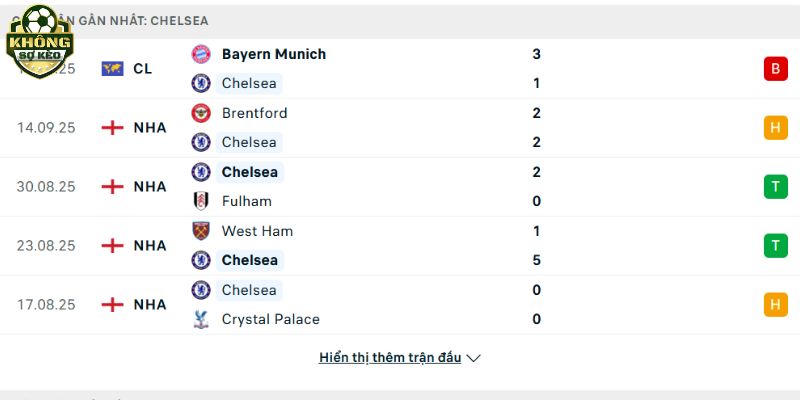Open Bayern Munich team name link
Viewport: 800px width, 400px height.
point(274,54)
